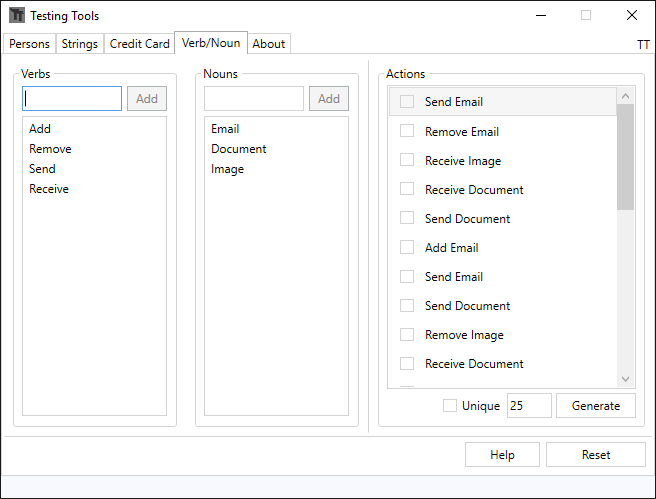Check the Add Email action checkbox

coord(407,247)
